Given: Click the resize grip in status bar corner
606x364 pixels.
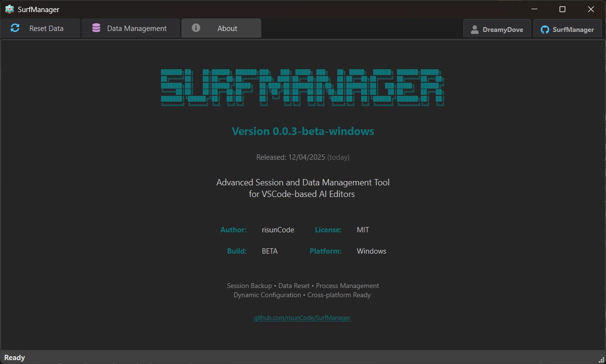Looking at the screenshot, I should coord(602,359).
